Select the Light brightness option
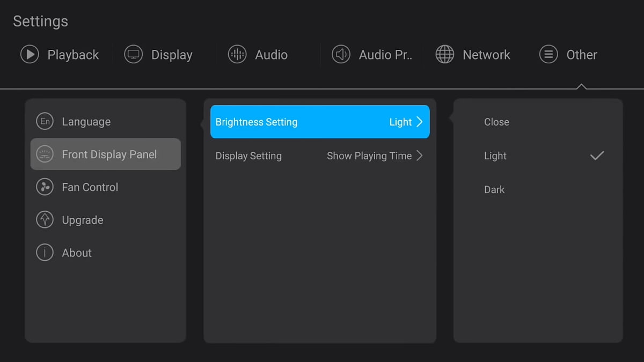This screenshot has width=644, height=362. [x=495, y=156]
